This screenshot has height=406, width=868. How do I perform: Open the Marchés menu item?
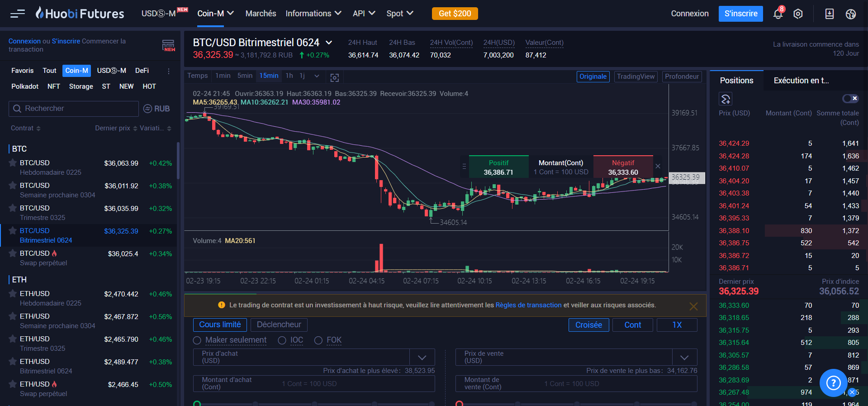pos(261,14)
